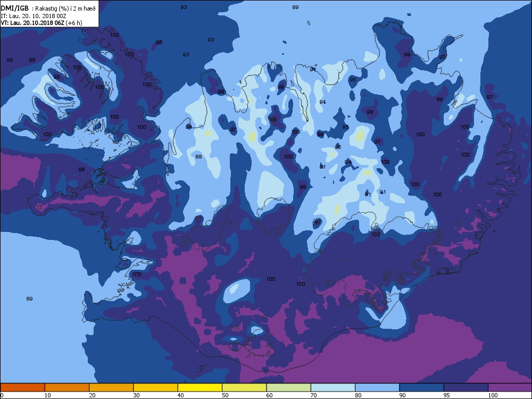Click the 'DMI/IGB' title text
532x399 pixels.
(14, 9)
